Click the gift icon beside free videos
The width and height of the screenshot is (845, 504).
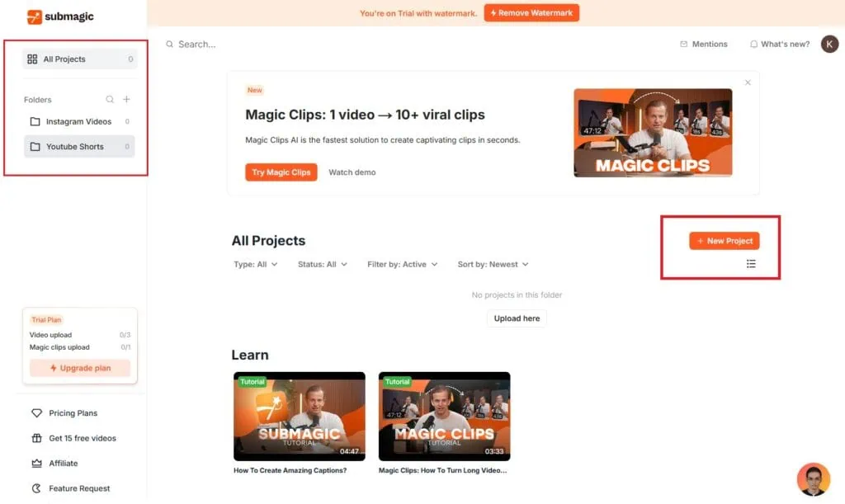[36, 438]
